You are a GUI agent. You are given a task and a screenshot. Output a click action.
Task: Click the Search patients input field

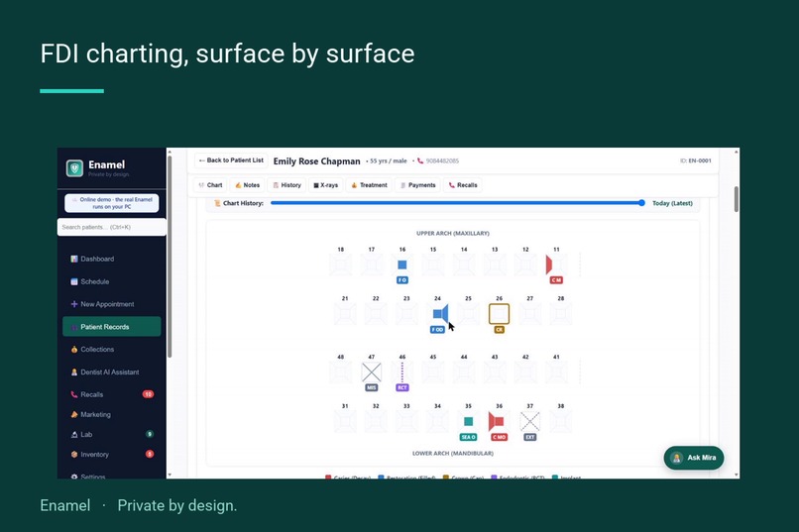click(x=112, y=227)
